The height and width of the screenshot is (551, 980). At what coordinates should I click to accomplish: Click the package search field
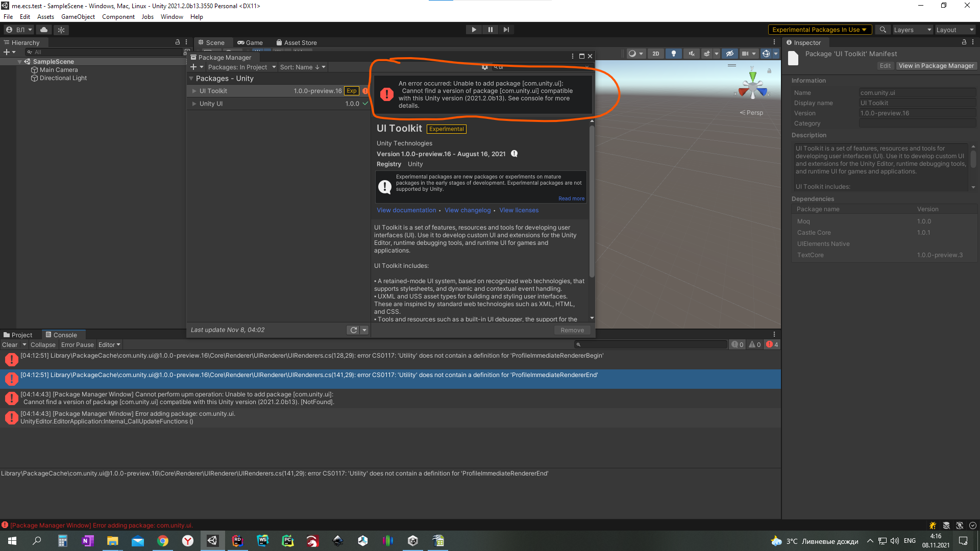click(541, 67)
